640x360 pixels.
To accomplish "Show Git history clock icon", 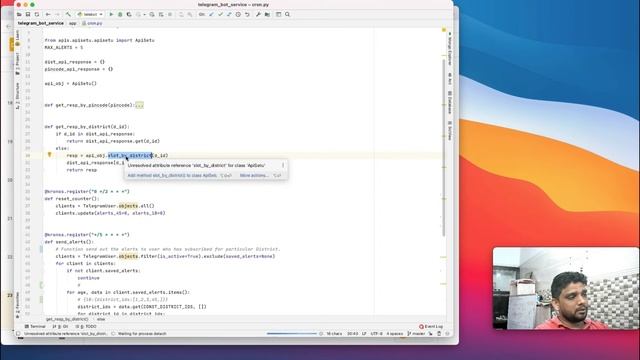I will (238, 14).
